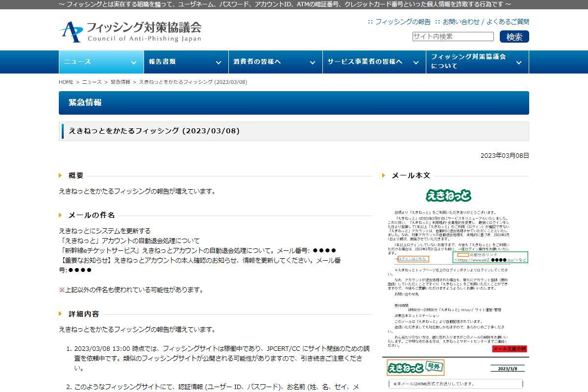Expand the 消費者の皆様へ chevron arrow
The height and width of the screenshot is (392, 588).
pyautogui.click(x=313, y=63)
